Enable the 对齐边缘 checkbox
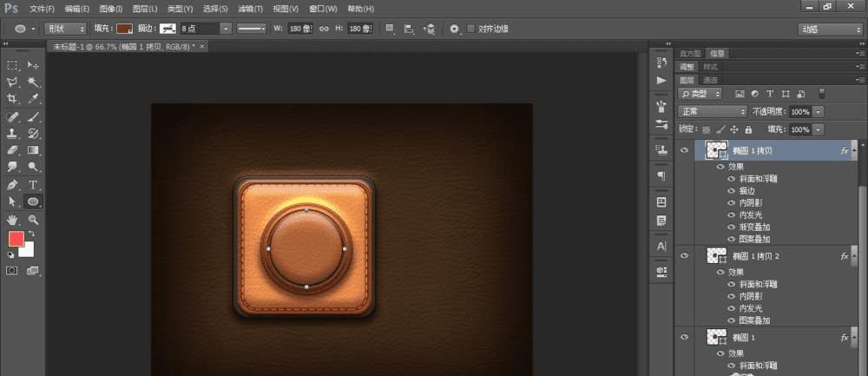Screen dimensions: 868x376 [471, 29]
